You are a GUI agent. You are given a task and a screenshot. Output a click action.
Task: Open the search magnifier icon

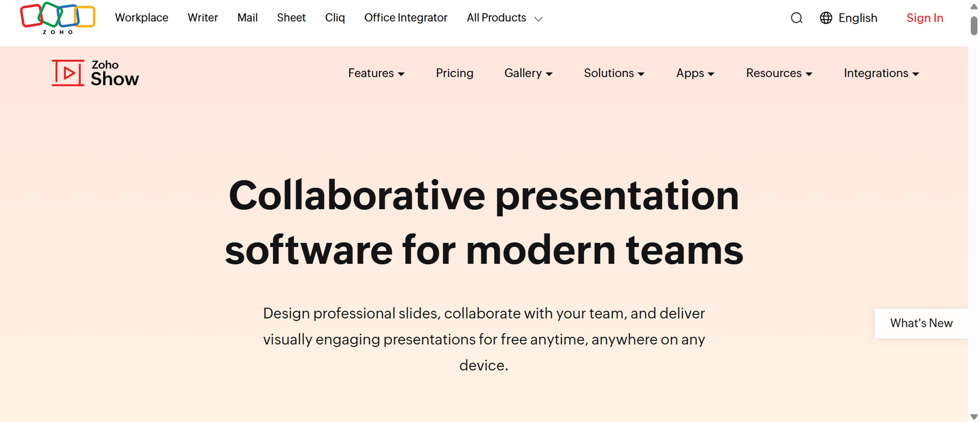[796, 18]
